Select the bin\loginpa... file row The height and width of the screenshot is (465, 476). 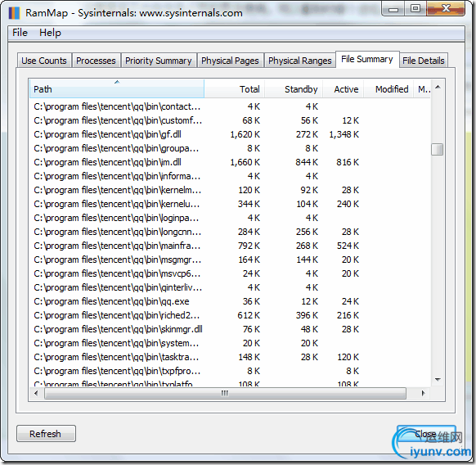tap(230, 218)
